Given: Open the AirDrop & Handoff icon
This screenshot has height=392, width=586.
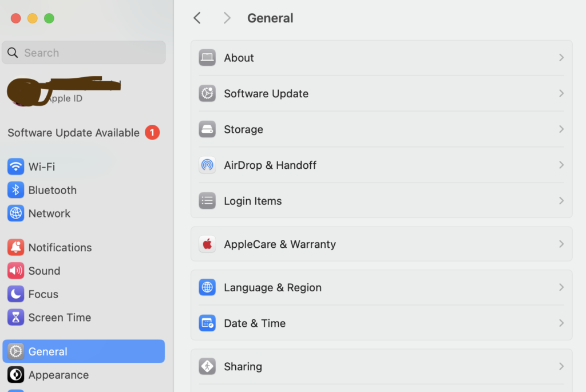Looking at the screenshot, I should coord(207,165).
